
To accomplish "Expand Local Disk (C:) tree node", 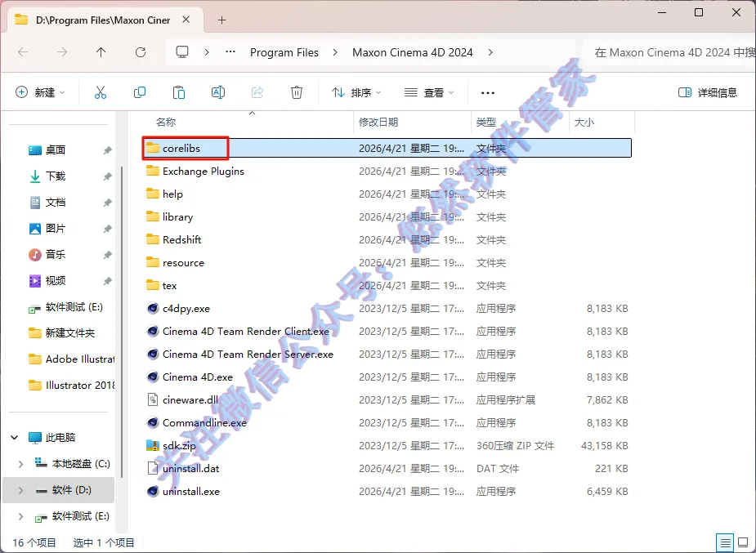I will point(20,464).
